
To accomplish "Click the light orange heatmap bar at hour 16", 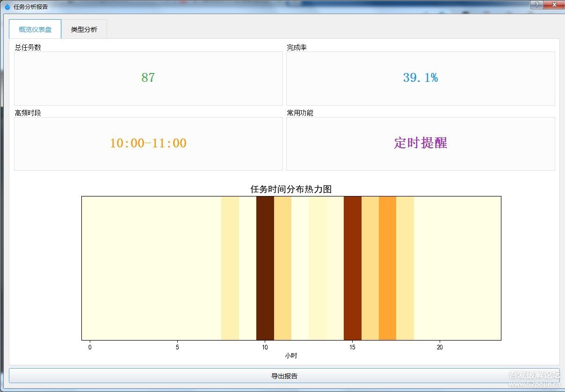I will [x=370, y=268].
